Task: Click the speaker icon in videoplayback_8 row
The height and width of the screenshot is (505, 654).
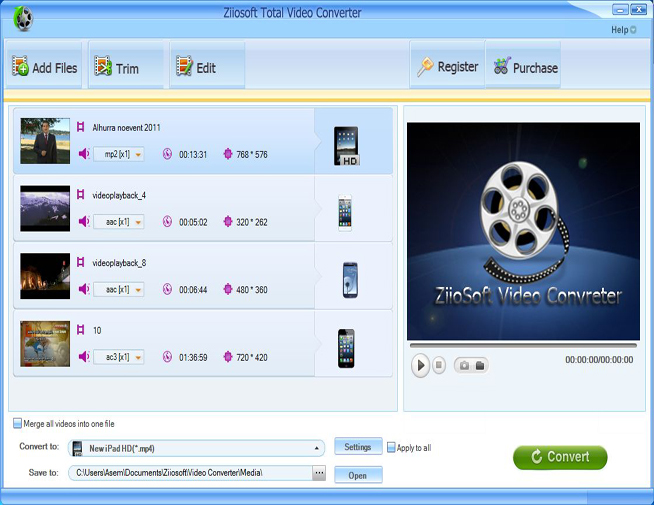Action: point(84,289)
